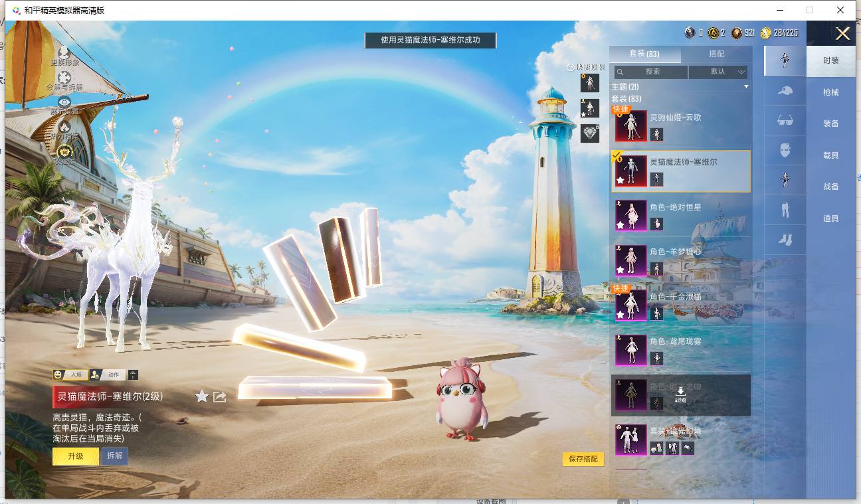This screenshot has width=861, height=504.
Task: Click the 更换形象 character icon
Action: coord(64,52)
